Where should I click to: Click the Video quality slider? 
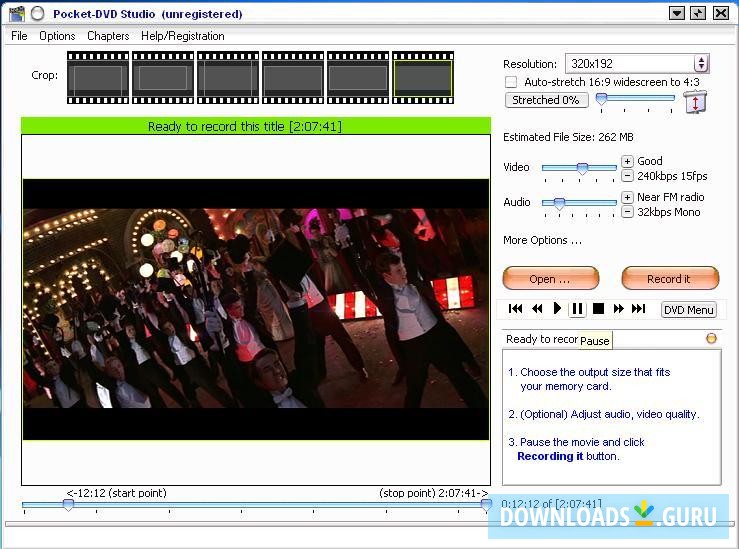tap(580, 168)
